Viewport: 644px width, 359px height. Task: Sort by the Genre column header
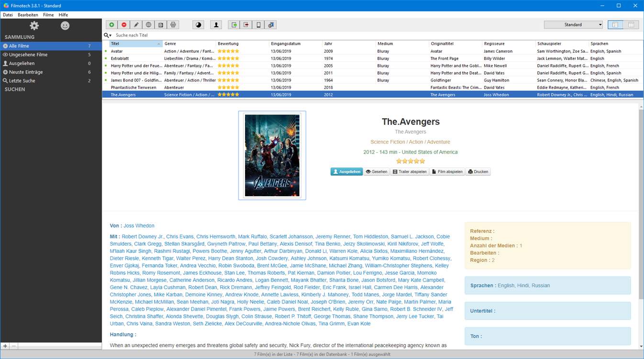pyautogui.click(x=189, y=44)
